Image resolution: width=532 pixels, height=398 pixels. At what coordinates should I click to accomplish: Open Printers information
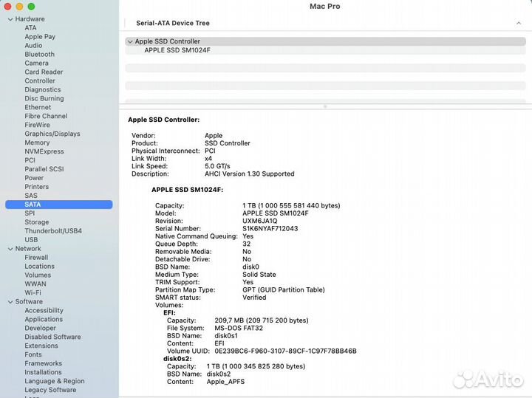(37, 187)
